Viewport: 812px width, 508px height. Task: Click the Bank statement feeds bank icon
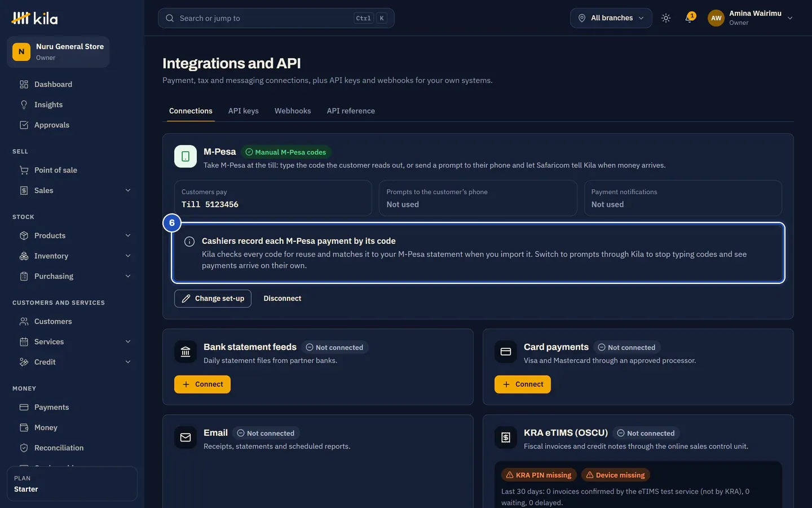[x=186, y=352]
